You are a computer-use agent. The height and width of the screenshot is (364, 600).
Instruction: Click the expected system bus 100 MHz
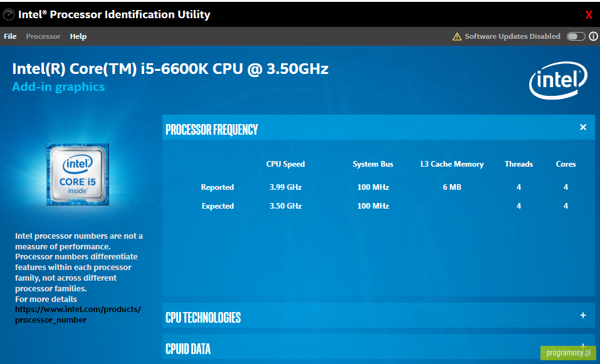pos(373,205)
